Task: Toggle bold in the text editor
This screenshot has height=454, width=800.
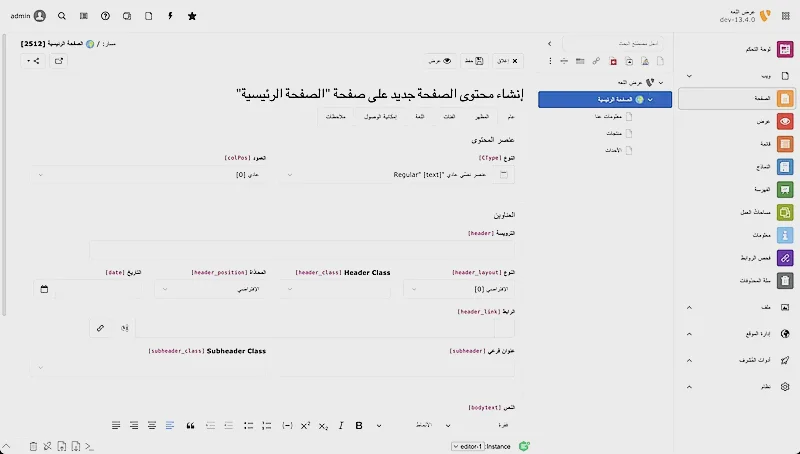Action: pyautogui.click(x=359, y=425)
